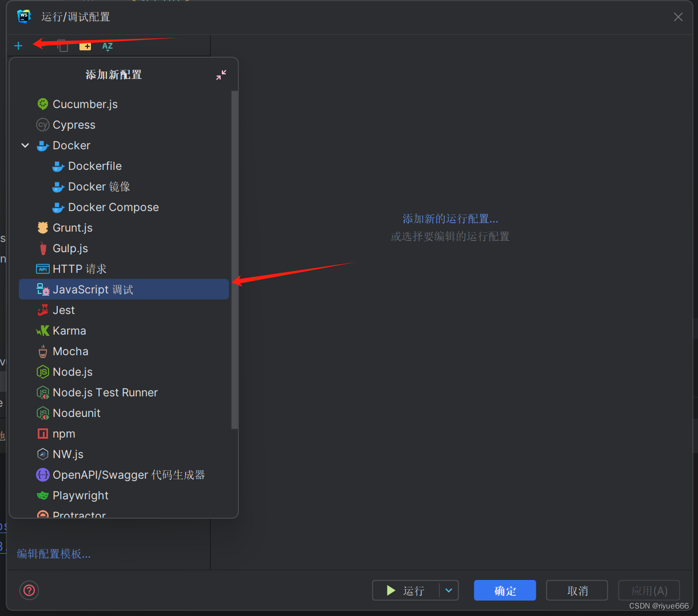The image size is (698, 616).
Task: Click the Cypress cy icon
Action: click(x=43, y=125)
